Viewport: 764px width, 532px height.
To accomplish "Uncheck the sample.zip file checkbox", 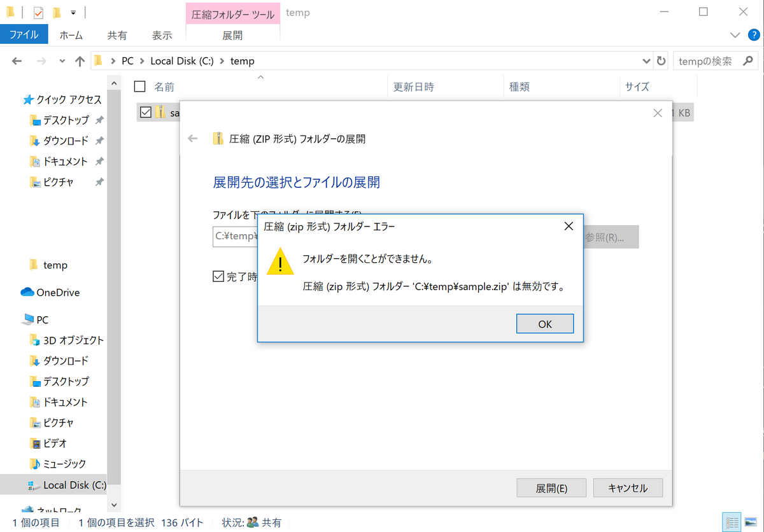I will 145,112.
